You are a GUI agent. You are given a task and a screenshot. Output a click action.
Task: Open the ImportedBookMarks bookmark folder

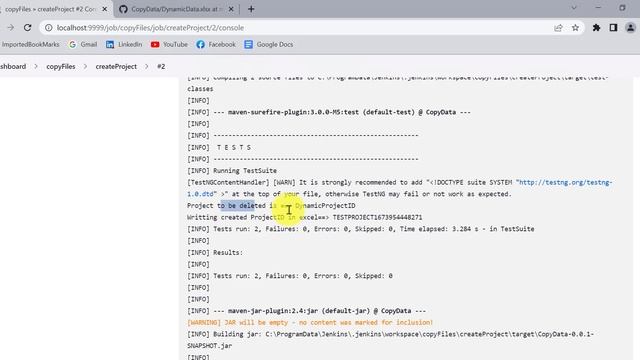tap(30, 44)
